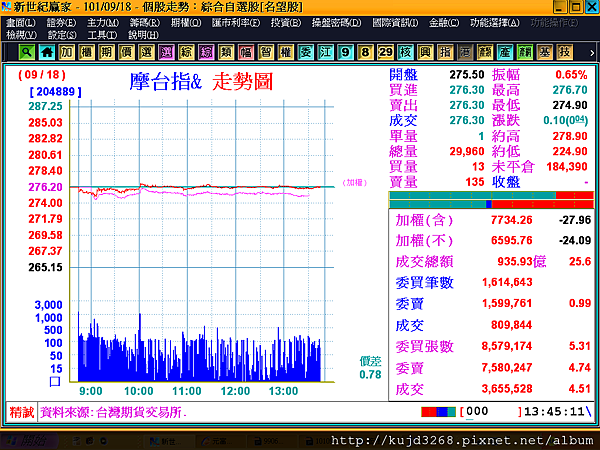
Task: Click the cyan 產 industry toolbar icon
Action: tap(505, 52)
